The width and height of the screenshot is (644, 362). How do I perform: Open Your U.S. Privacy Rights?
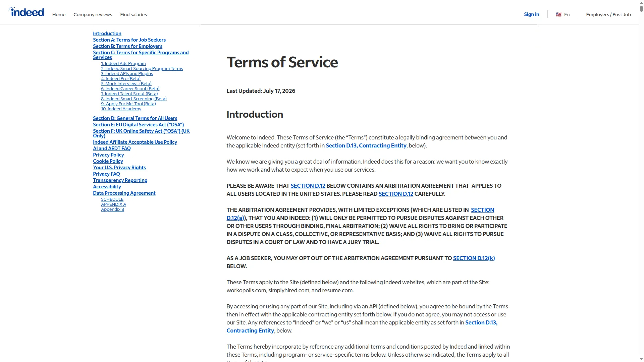tap(119, 168)
